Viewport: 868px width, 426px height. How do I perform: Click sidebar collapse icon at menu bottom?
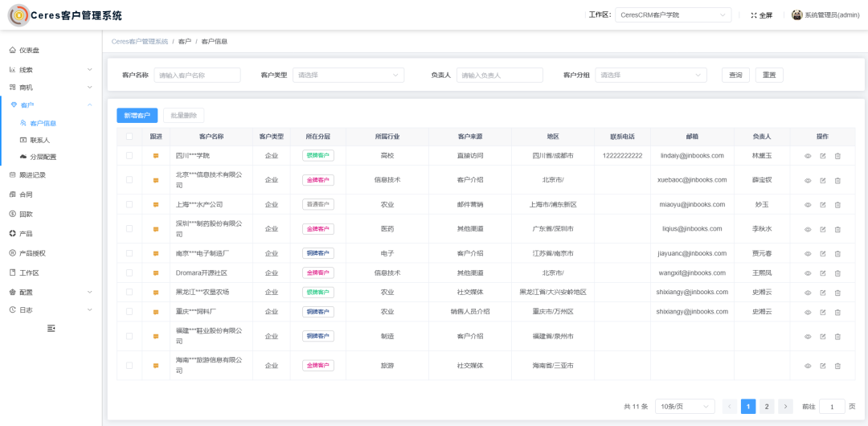point(51,328)
